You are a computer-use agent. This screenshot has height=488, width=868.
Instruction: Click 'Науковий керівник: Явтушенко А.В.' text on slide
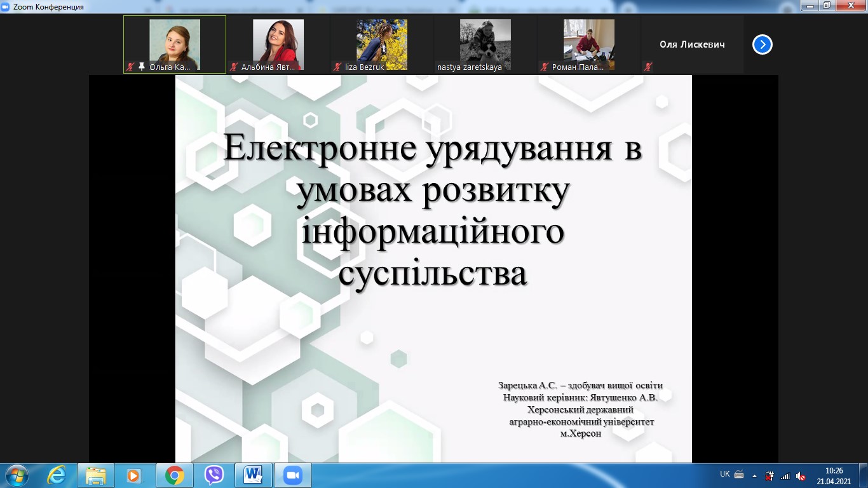tap(580, 398)
